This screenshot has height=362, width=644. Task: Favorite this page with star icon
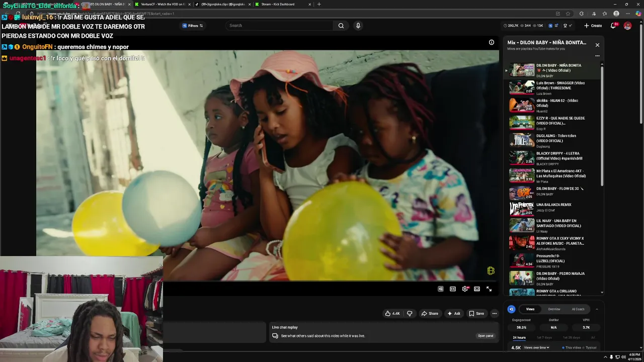click(x=568, y=14)
